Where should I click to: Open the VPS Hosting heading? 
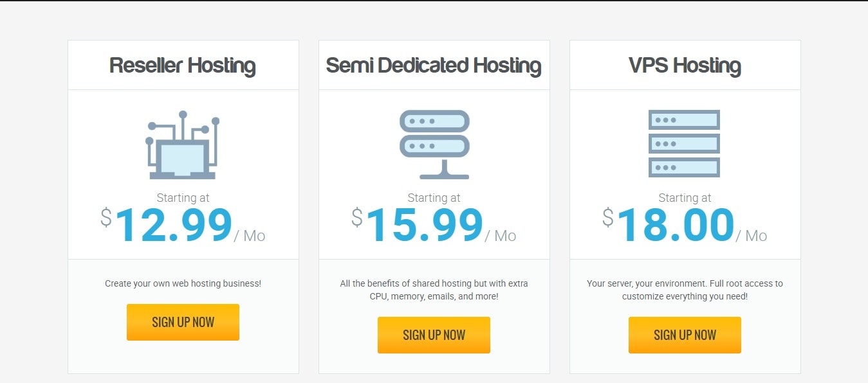click(x=685, y=66)
